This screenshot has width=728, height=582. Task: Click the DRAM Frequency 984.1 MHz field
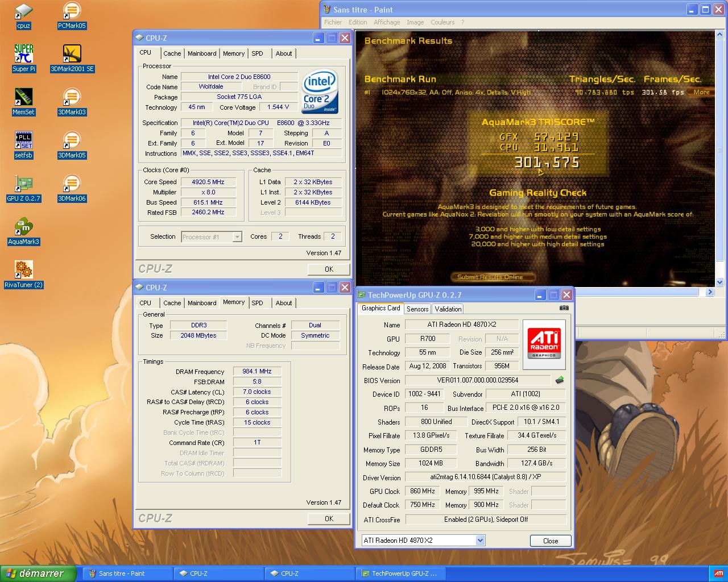point(257,371)
